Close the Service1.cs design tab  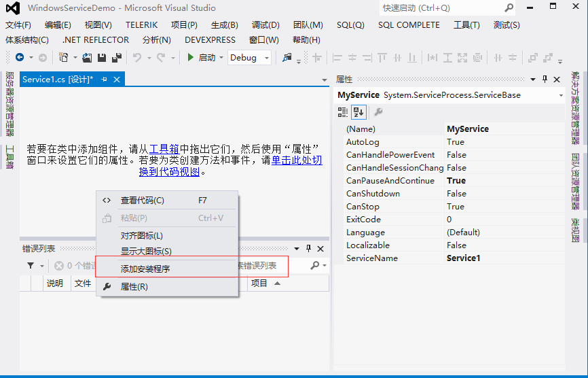(x=117, y=80)
